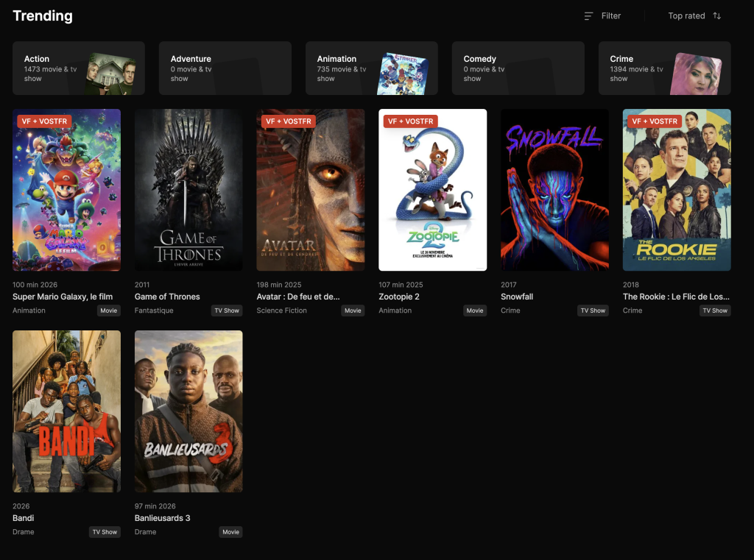Viewport: 754px width, 560px height.
Task: Click the TV Show tag under Snowfall
Action: point(593,311)
